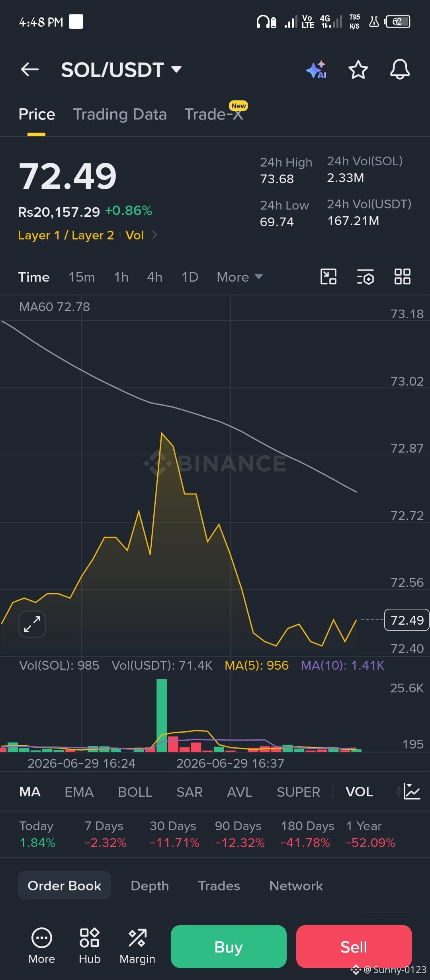Screen dimensions: 430x980
Task: Tap the 7 Days -2.32% performance
Action: tap(105, 834)
